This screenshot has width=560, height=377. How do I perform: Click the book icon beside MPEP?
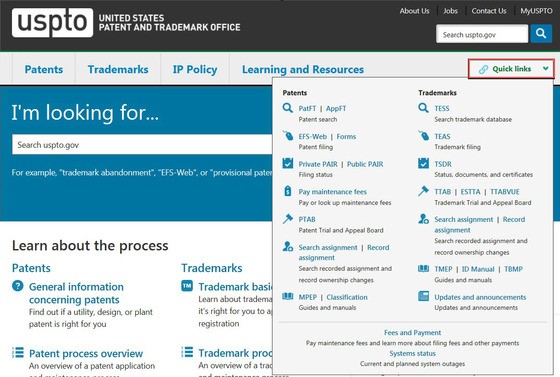pyautogui.click(x=288, y=296)
